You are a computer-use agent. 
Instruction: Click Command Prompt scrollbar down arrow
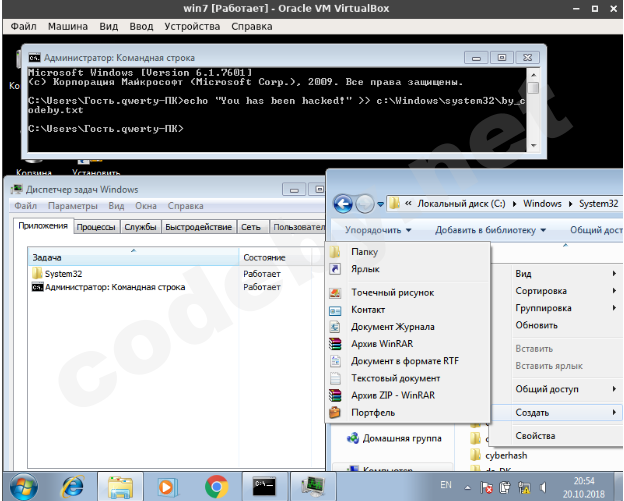pyautogui.click(x=534, y=146)
